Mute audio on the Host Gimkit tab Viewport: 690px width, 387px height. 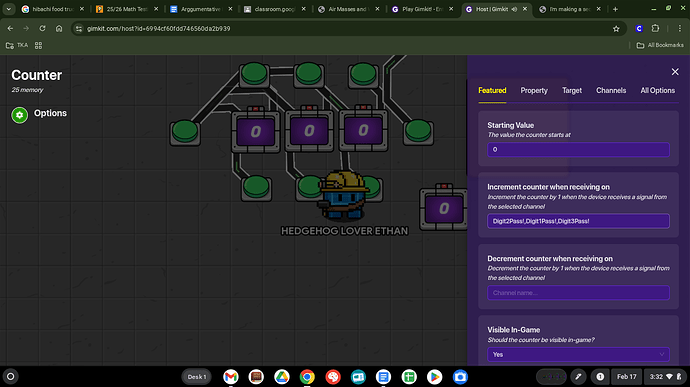click(x=514, y=9)
